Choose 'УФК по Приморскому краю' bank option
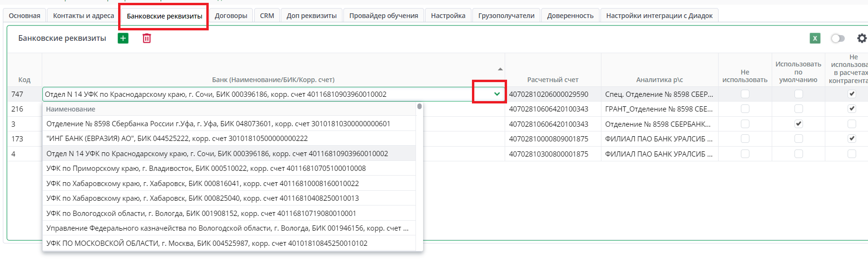The height and width of the screenshot is (261, 868). tap(206, 168)
